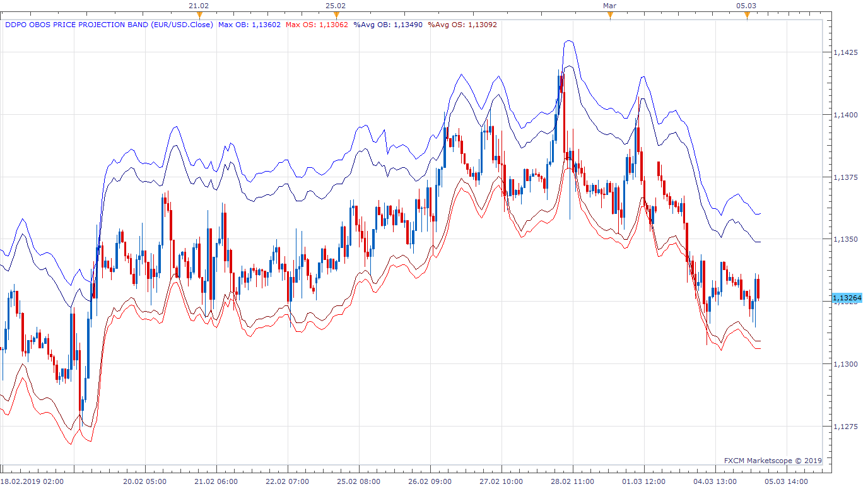Click the 21.02 date label at top
The image size is (868, 489).
[199, 5]
